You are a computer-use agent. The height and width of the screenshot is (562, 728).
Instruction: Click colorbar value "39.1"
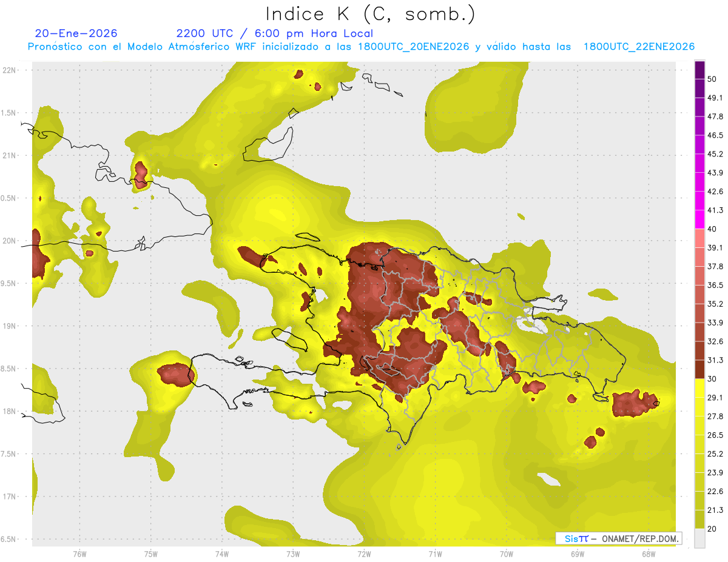[x=715, y=247]
